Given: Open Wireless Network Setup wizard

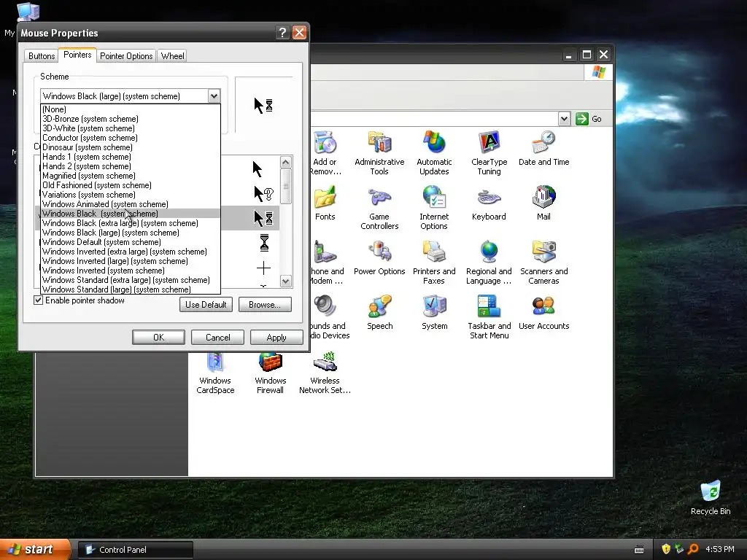Looking at the screenshot, I should [x=325, y=373].
